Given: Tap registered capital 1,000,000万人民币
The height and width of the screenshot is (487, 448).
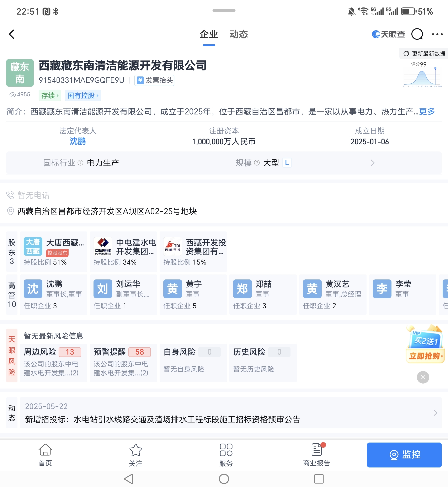Looking at the screenshot, I should pyautogui.click(x=224, y=141).
